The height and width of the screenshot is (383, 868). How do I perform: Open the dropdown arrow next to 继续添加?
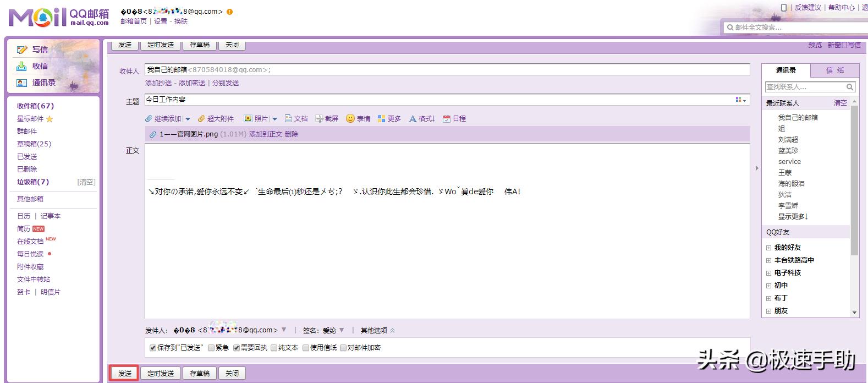pyautogui.click(x=188, y=119)
